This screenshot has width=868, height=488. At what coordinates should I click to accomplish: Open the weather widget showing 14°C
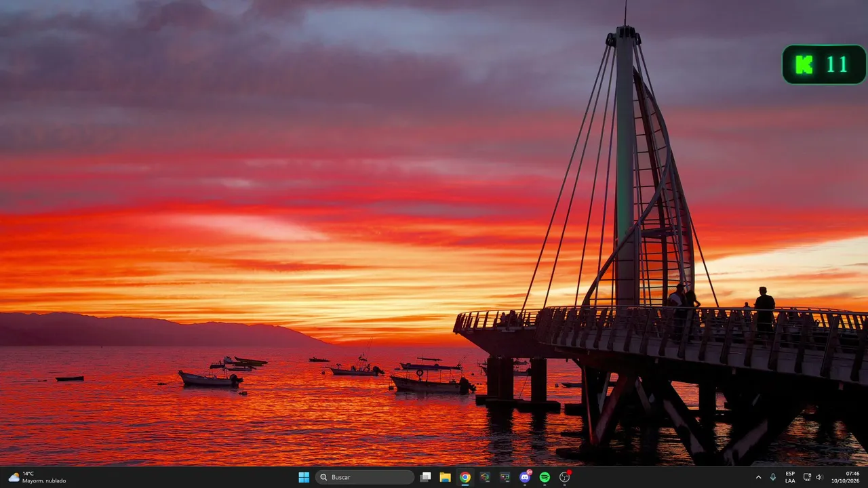(37, 477)
